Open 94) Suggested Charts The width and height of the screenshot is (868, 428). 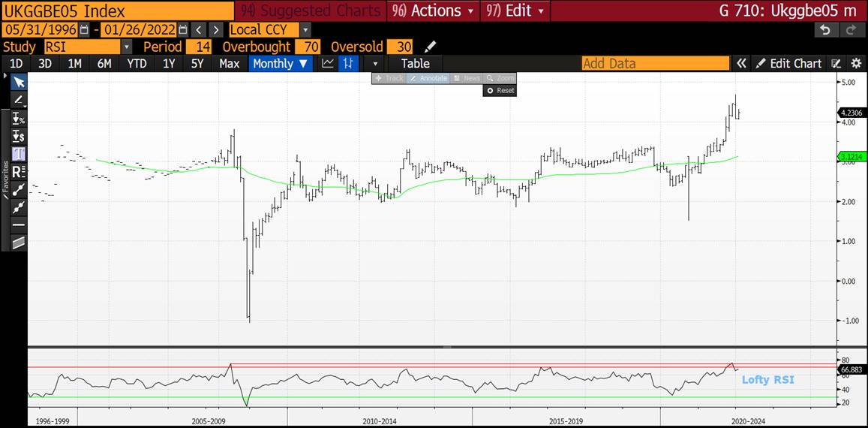311,11
